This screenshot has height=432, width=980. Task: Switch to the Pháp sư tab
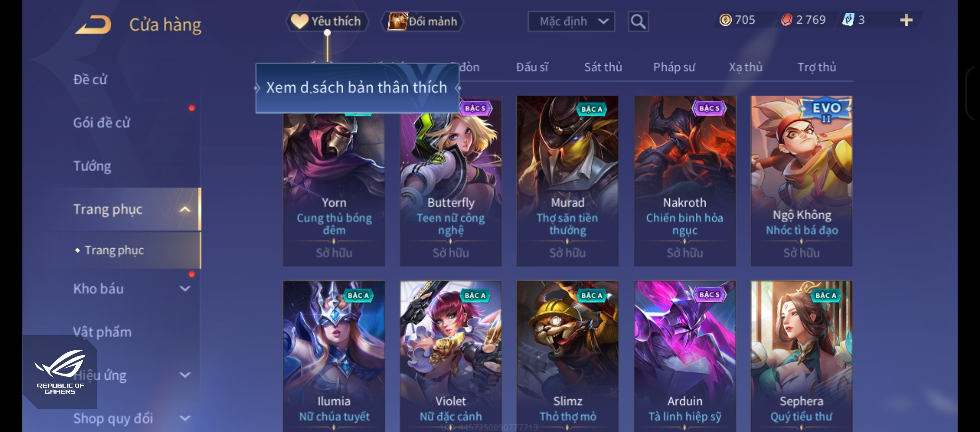[674, 67]
